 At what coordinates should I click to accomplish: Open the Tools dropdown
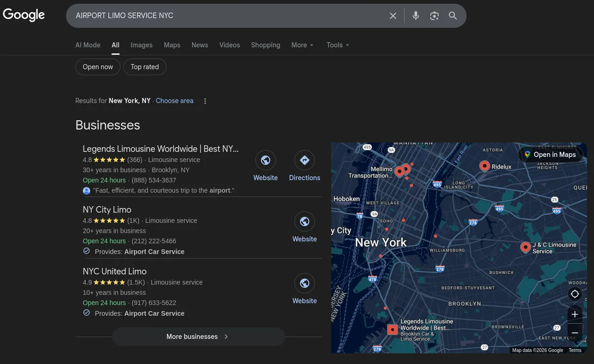338,45
